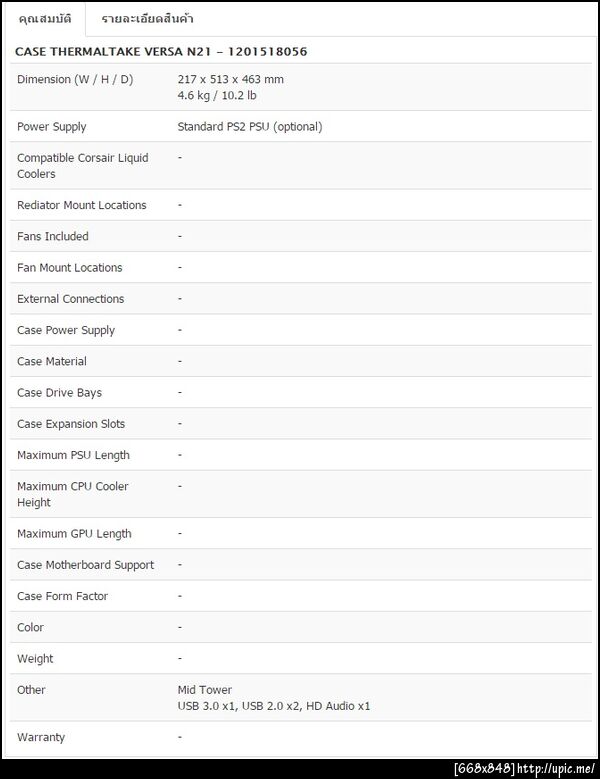
Task: Select the Standard PS2 PSU (optional) value
Action: 250,127
